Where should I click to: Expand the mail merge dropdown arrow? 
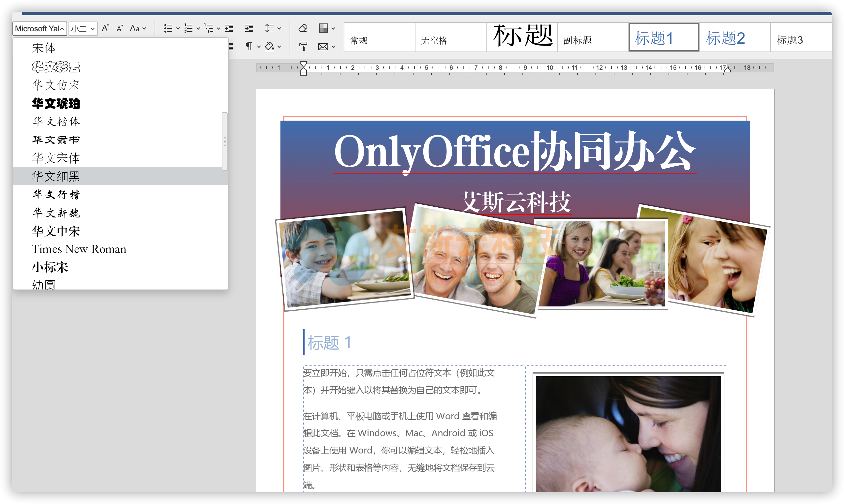click(x=333, y=47)
